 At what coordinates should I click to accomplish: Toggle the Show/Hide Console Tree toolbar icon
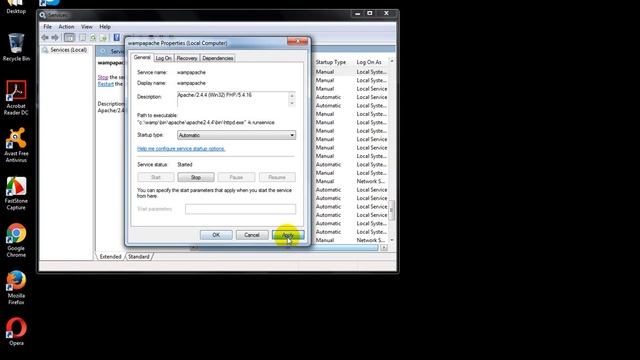point(69,38)
